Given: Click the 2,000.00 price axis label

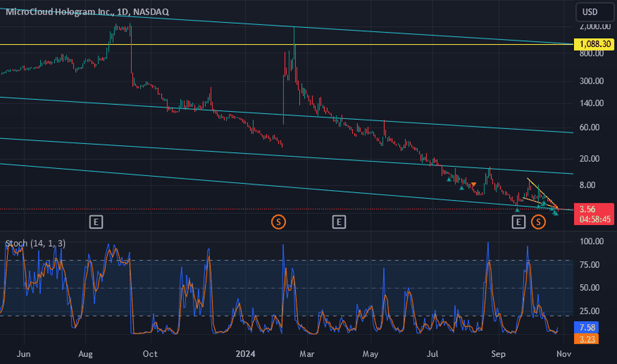Looking at the screenshot, I should [x=595, y=26].
